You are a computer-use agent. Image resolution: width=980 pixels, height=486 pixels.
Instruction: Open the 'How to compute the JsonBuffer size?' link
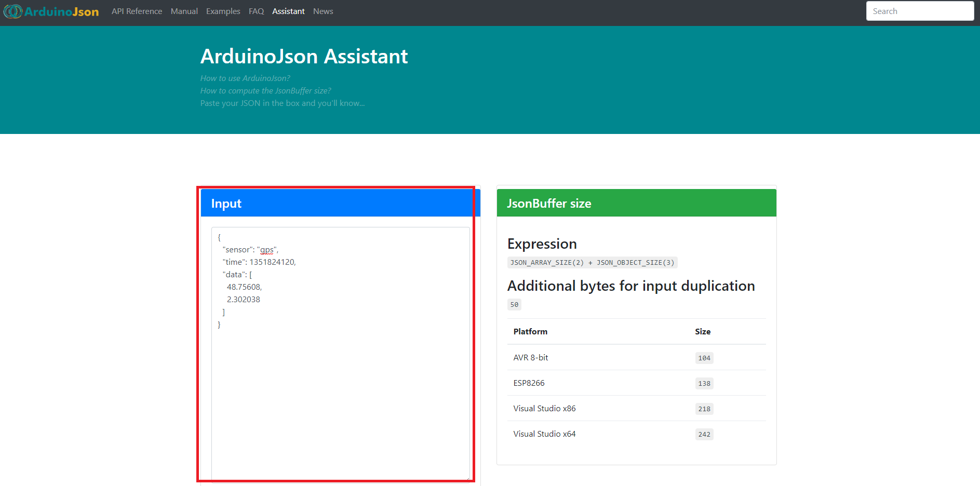pos(266,90)
